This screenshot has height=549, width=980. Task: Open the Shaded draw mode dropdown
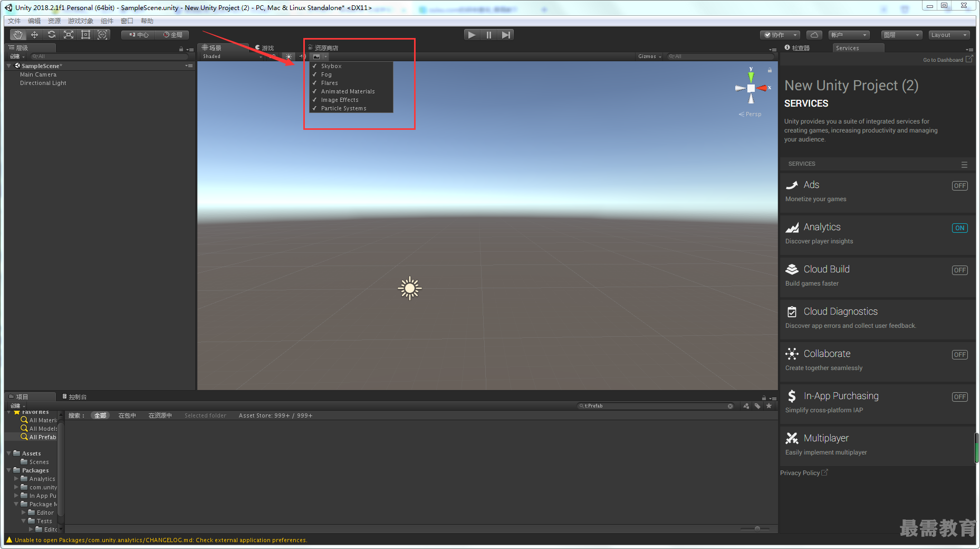coord(232,56)
